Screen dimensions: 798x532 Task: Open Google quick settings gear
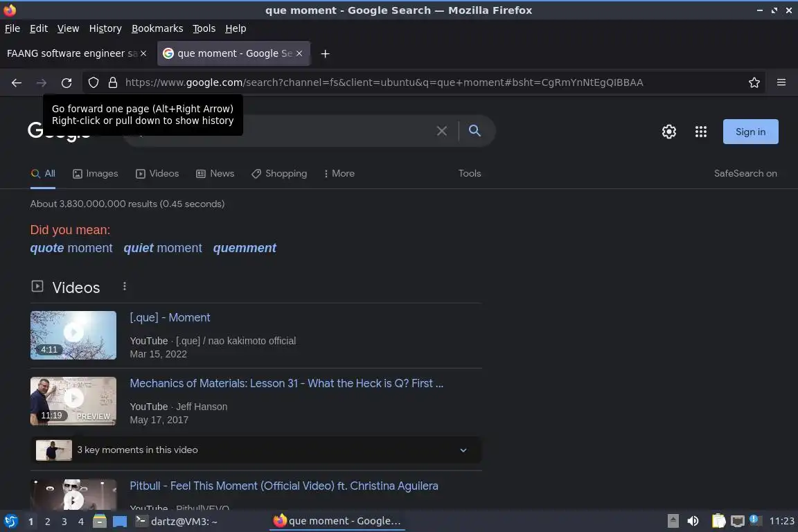[668, 132]
